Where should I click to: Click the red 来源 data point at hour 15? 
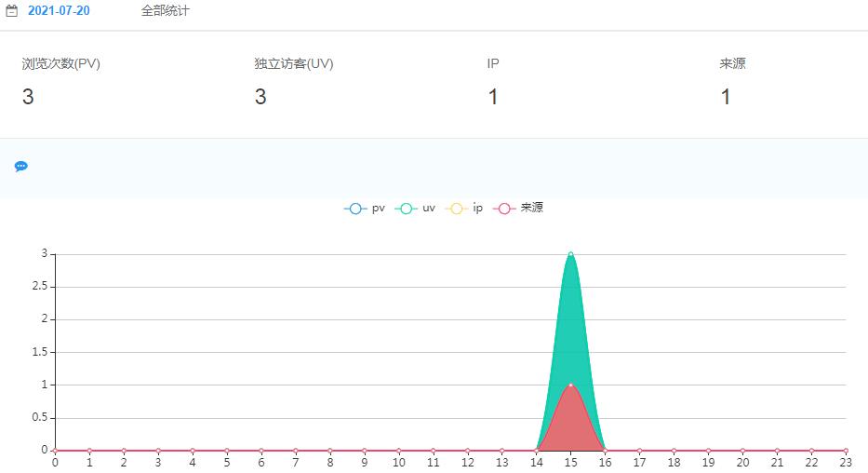[570, 385]
